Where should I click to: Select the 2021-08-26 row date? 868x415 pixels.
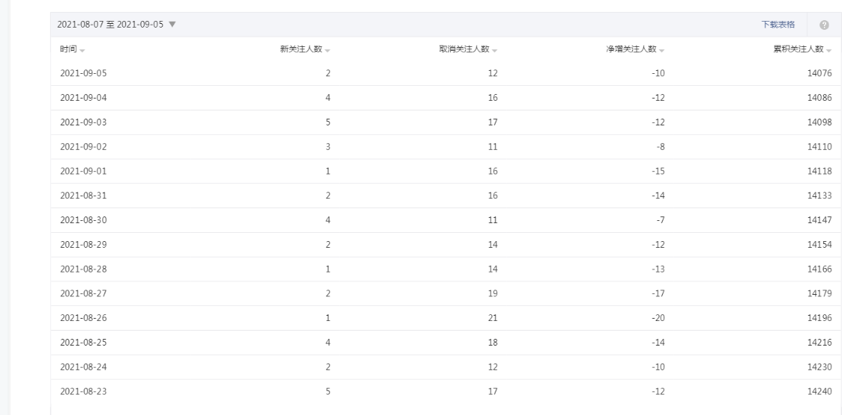click(84, 318)
